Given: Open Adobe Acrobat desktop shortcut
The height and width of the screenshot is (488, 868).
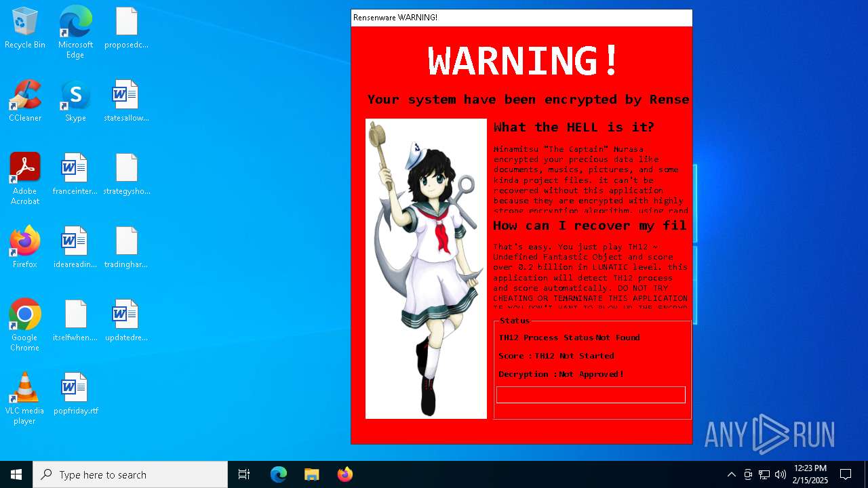Looking at the screenshot, I should click(25, 179).
